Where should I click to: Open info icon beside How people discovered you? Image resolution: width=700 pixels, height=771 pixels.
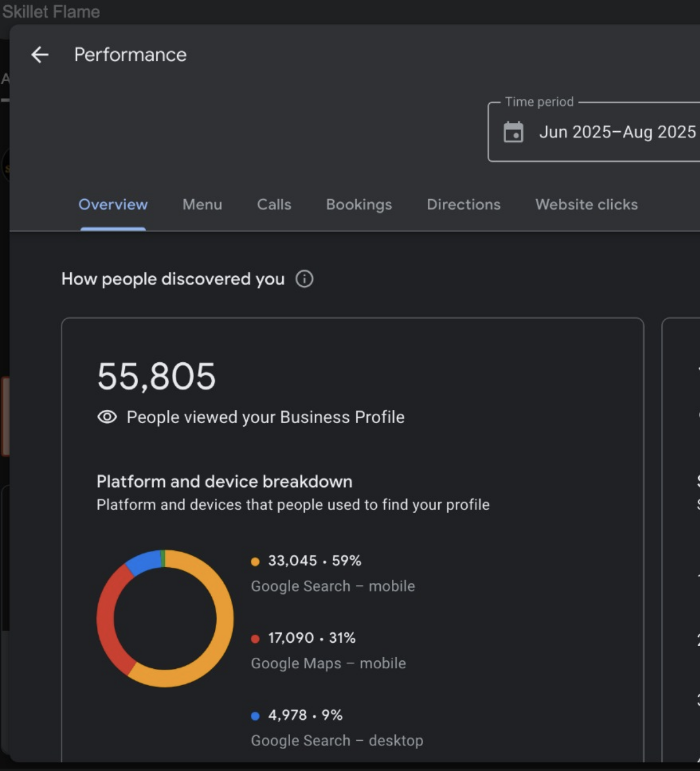click(x=304, y=279)
